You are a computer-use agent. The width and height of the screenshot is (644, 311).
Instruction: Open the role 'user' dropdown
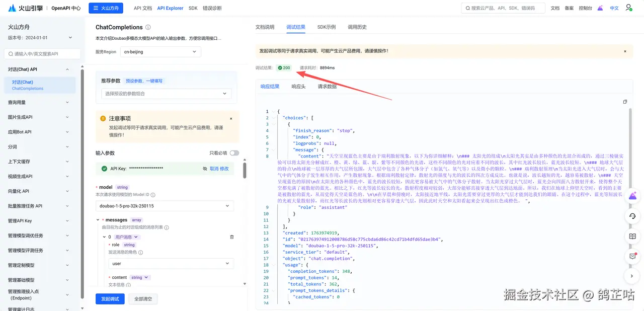(x=171, y=264)
